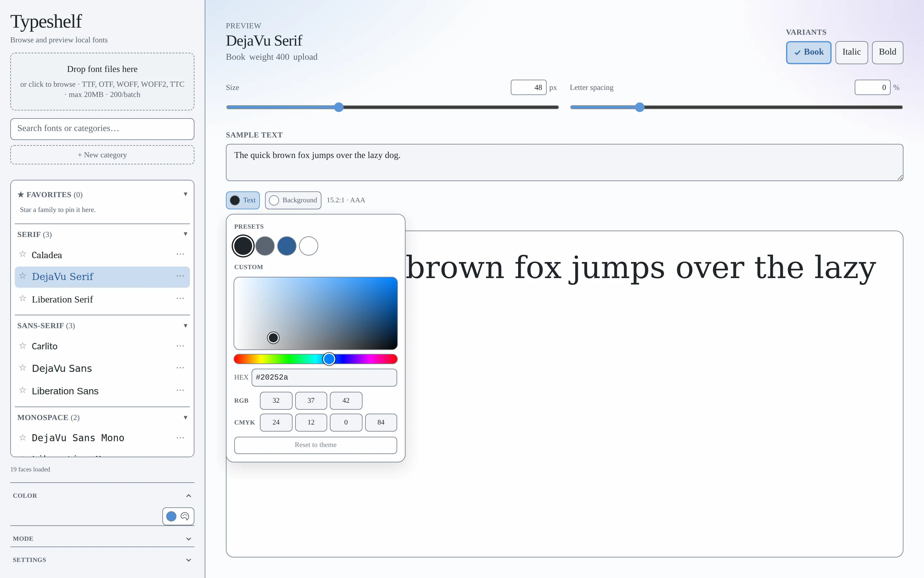Collapse the Favorites category
Viewport: 924px width, 578px height.
[x=185, y=194]
